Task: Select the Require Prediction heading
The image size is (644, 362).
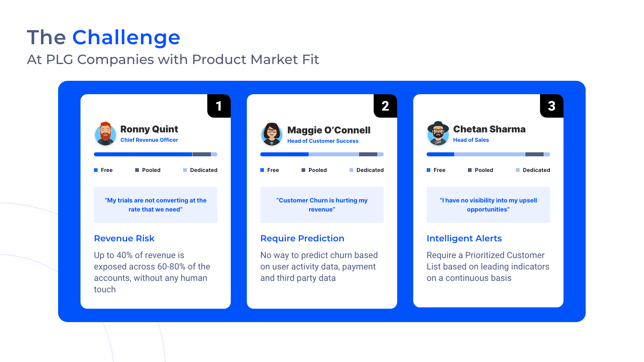Action: coord(302,238)
